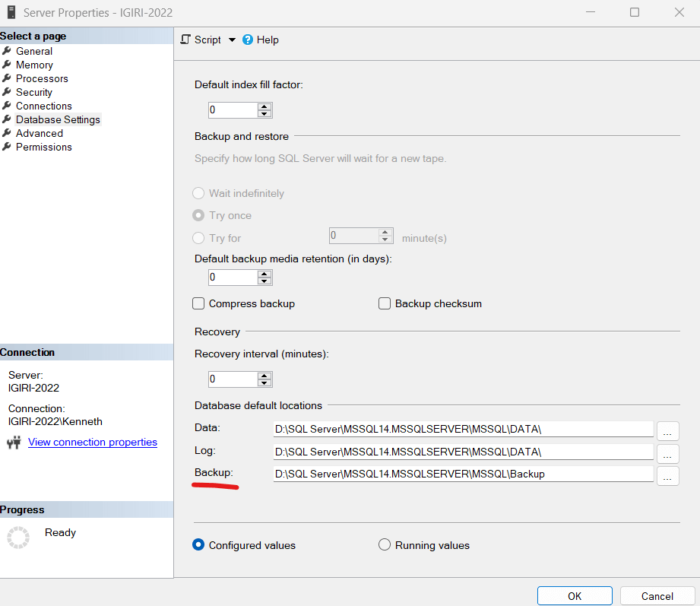Open the View connection properties link
Image resolution: width=700 pixels, height=606 pixels.
tap(93, 442)
